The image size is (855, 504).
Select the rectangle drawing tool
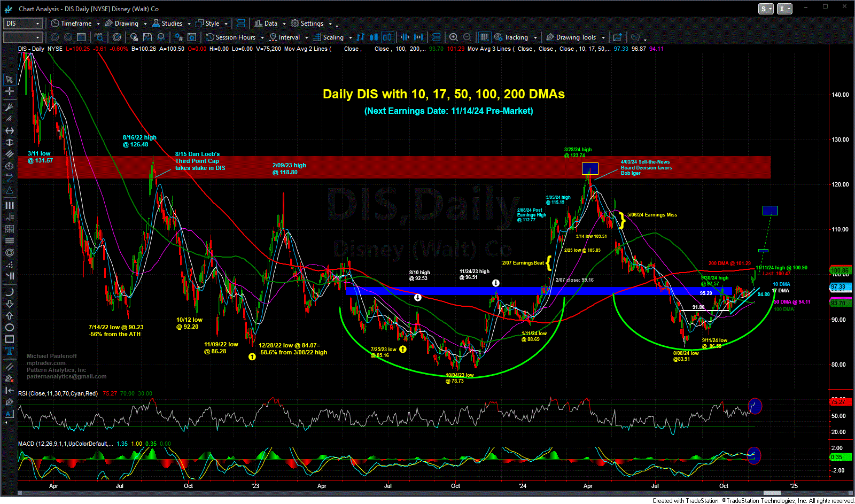pyautogui.click(x=9, y=339)
